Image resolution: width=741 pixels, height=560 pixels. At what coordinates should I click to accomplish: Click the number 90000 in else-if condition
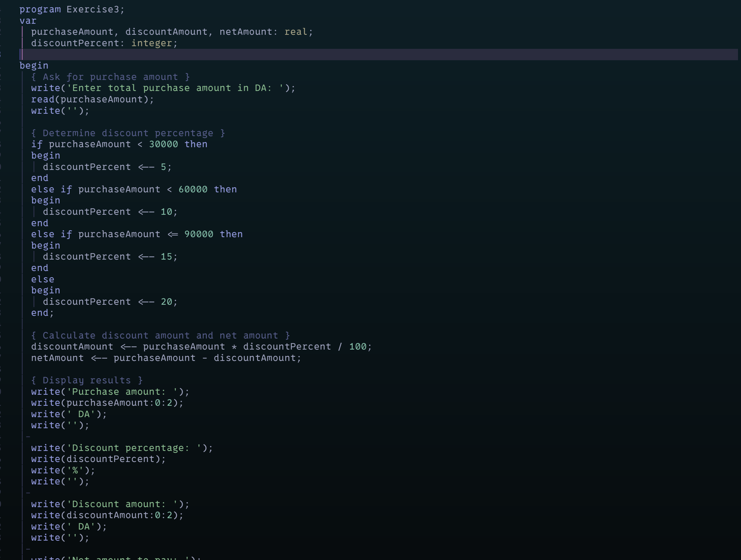(x=198, y=235)
